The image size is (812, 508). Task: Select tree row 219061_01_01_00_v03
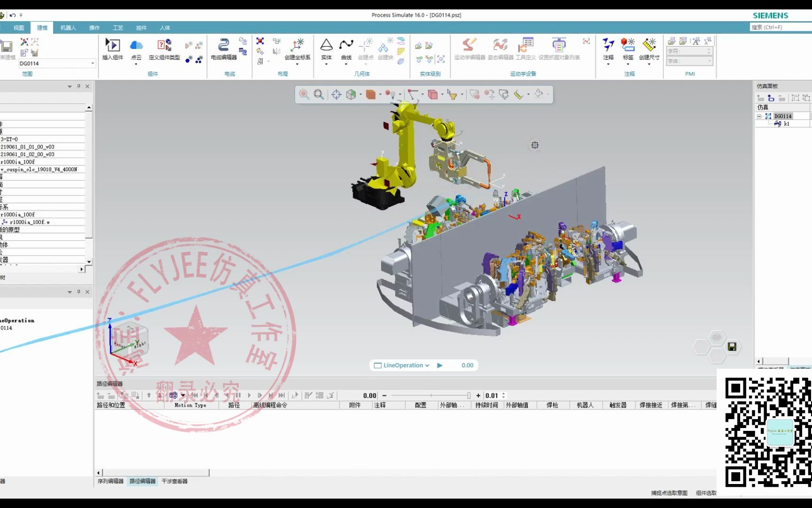[x=42, y=147]
